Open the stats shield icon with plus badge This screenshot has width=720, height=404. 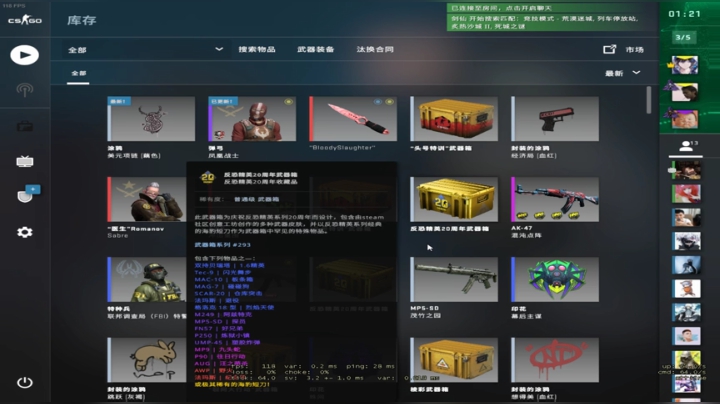tap(27, 194)
